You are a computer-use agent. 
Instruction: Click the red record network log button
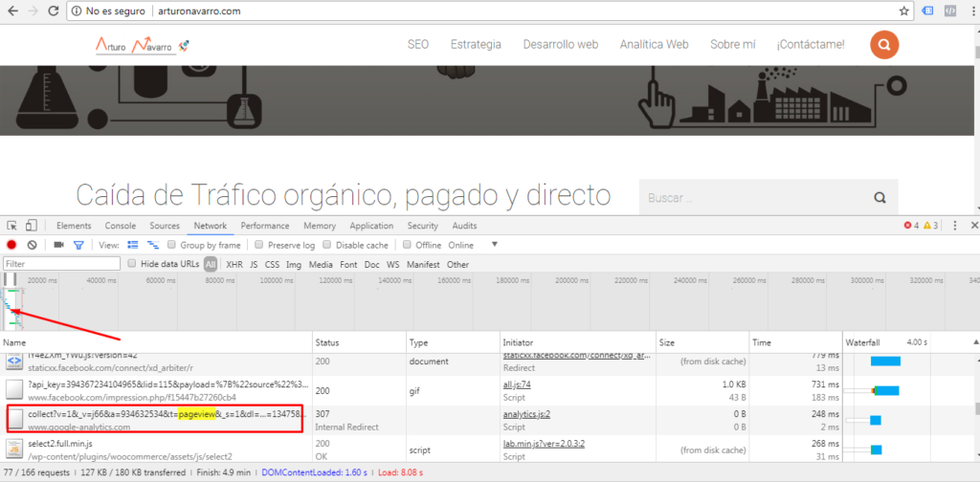(11, 245)
